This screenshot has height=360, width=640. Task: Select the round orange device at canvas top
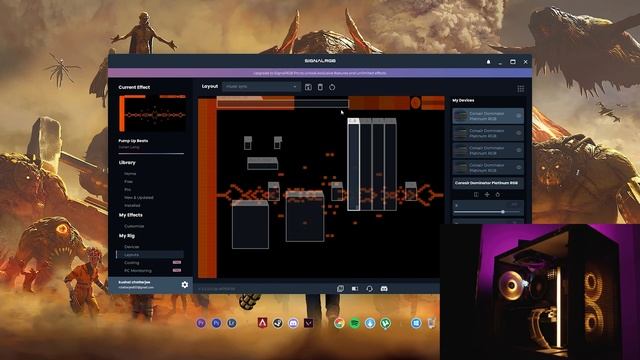pyautogui.click(x=416, y=103)
